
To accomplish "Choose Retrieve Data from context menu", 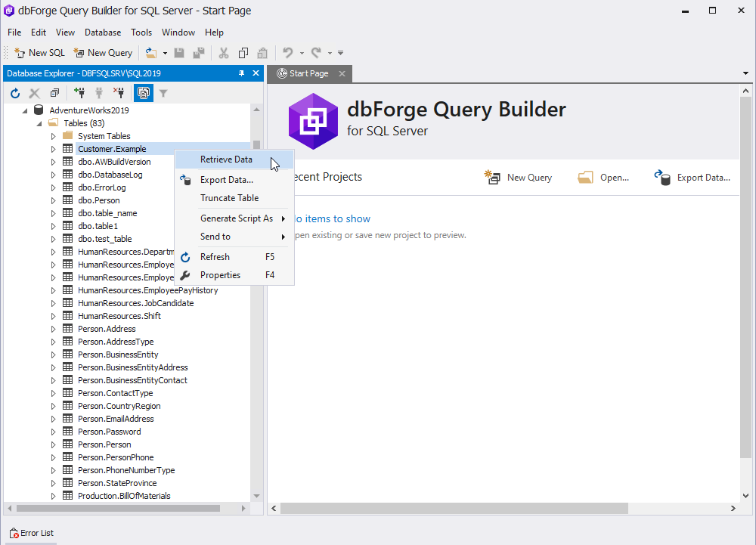I will coord(234,159).
